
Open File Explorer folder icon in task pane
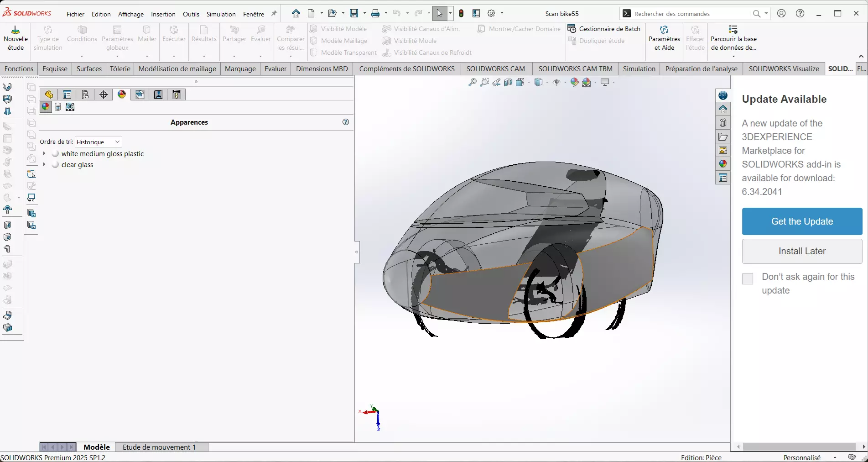point(723,136)
